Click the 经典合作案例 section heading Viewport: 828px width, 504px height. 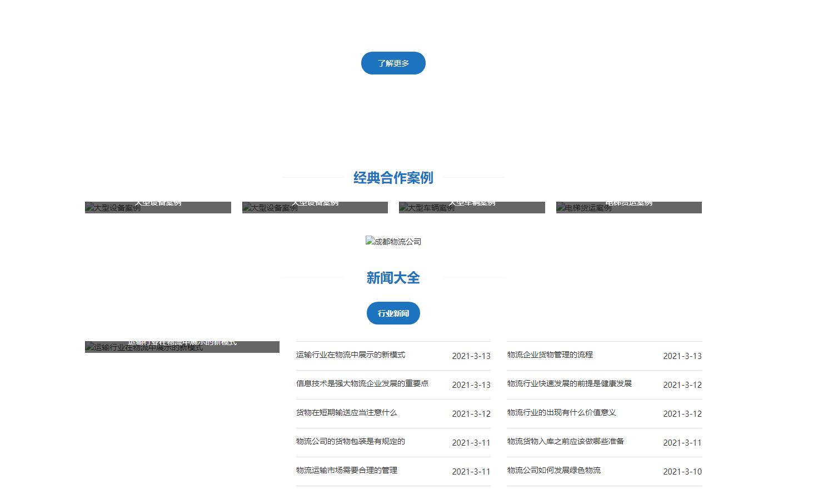click(393, 178)
